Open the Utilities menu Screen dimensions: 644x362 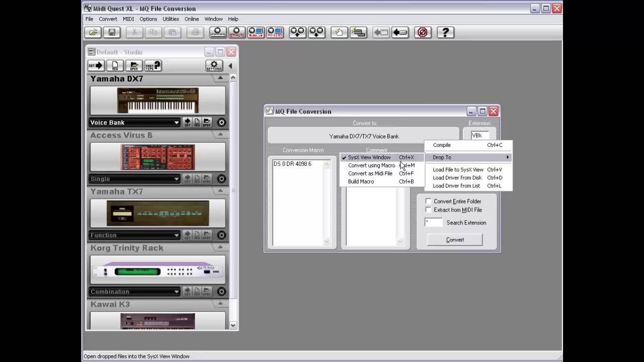click(171, 19)
